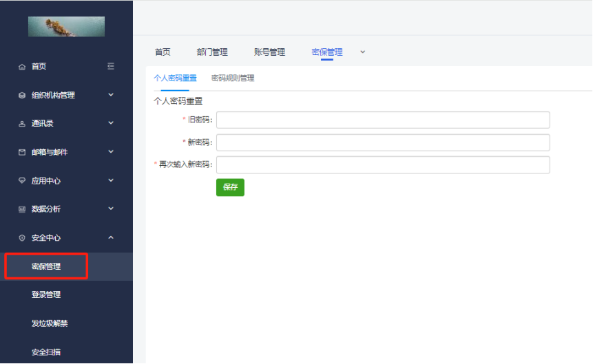Click the 应用中心 icon

[22, 181]
